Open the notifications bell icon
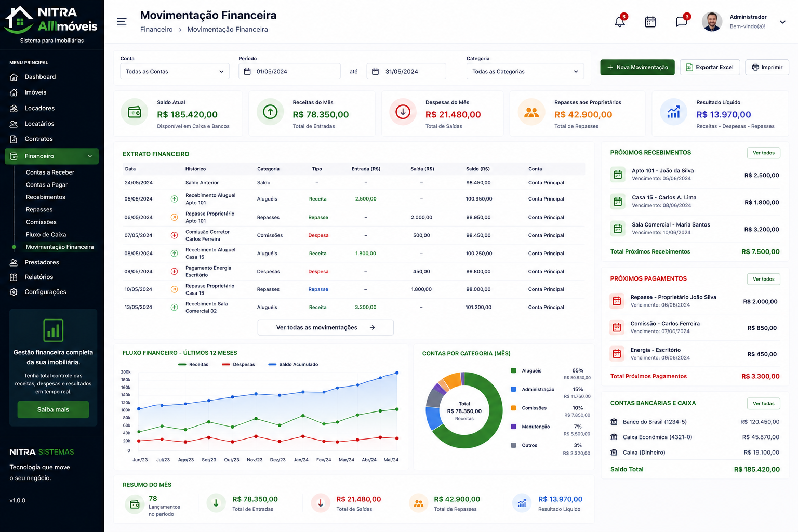The image size is (798, 532). [x=620, y=22]
